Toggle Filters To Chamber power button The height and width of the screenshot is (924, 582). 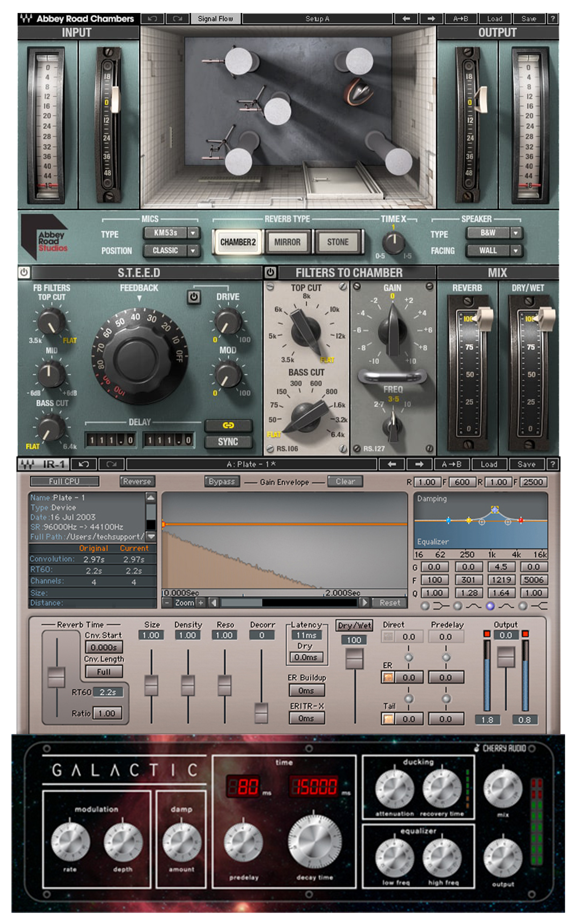(x=270, y=273)
